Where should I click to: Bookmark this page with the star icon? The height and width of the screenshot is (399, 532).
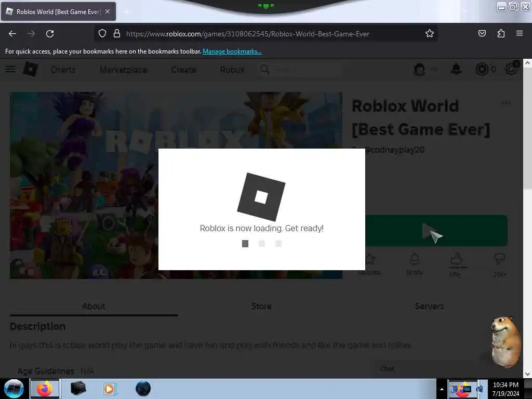pos(430,33)
